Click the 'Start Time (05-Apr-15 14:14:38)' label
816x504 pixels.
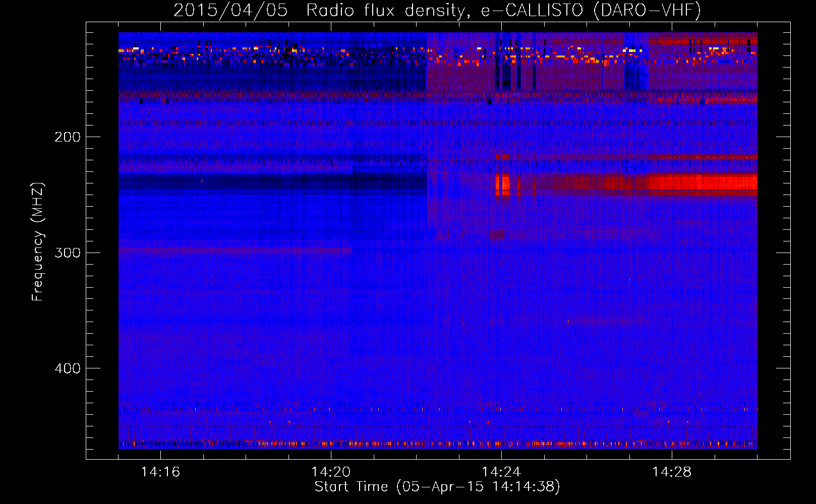[x=437, y=487]
